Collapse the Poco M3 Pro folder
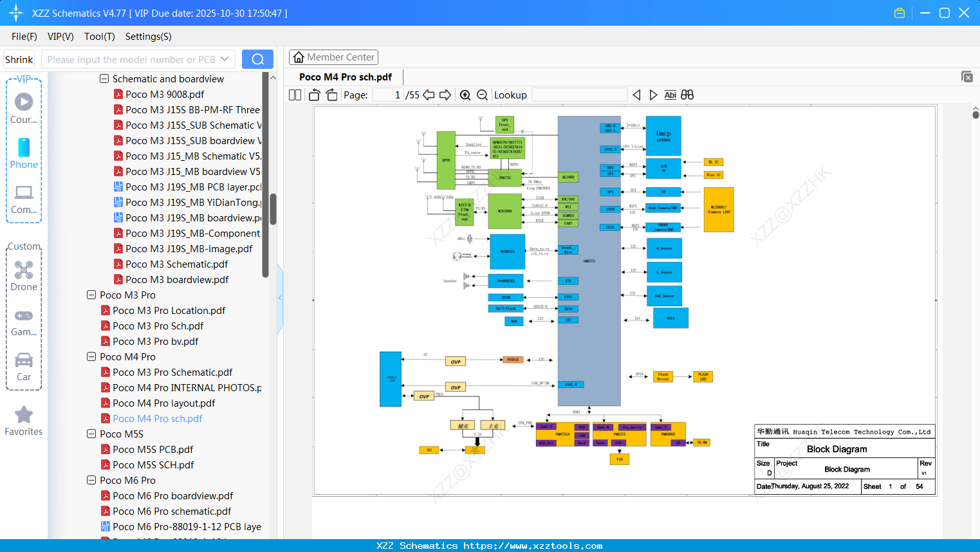The width and height of the screenshot is (980, 552). pos(91,295)
